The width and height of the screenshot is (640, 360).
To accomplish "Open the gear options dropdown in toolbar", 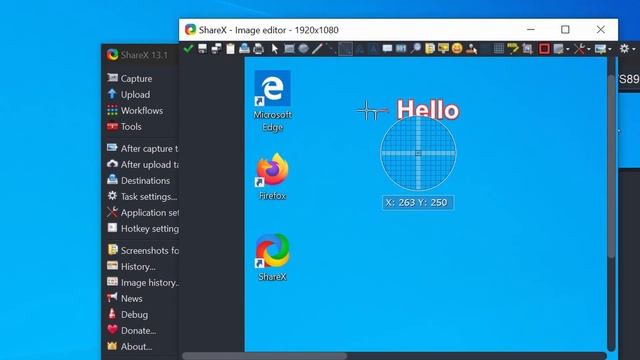I will [627, 49].
